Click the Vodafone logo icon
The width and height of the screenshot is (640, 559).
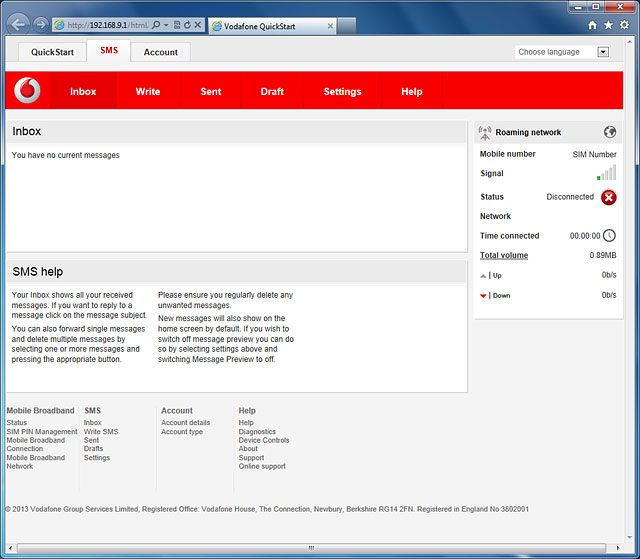point(28,91)
